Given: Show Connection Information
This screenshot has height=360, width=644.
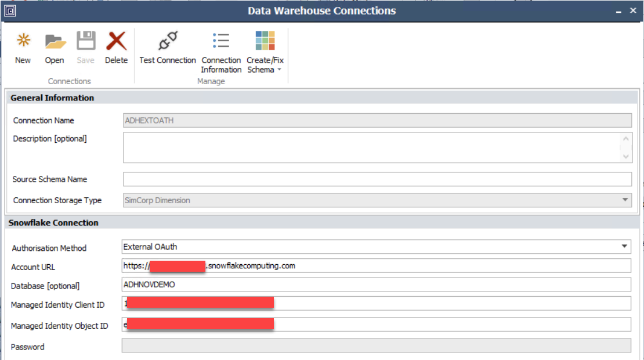Looking at the screenshot, I should (221, 53).
